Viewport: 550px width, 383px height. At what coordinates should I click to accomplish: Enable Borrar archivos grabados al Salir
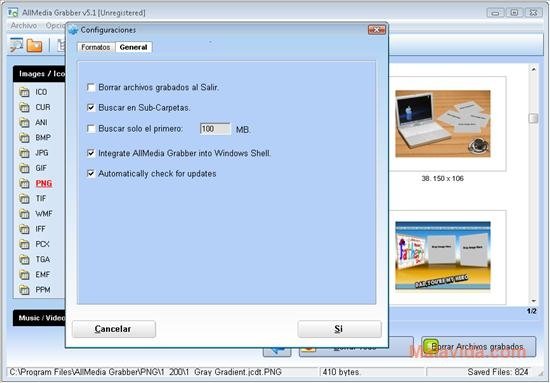pos(91,87)
